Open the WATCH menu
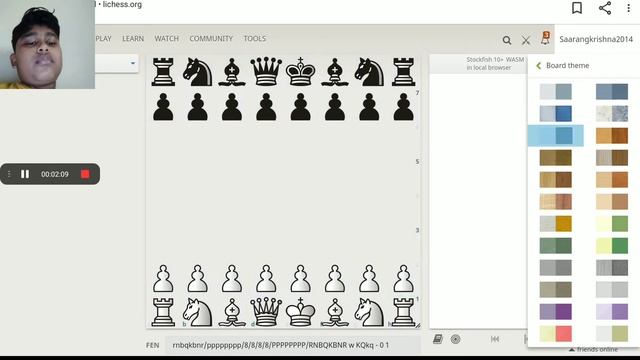The height and width of the screenshot is (360, 640). (167, 39)
